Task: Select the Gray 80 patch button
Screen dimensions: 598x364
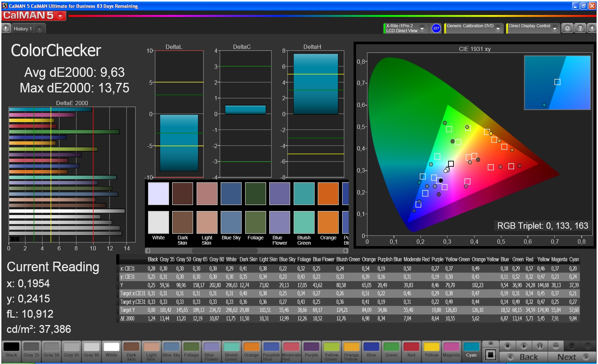Action: click(x=91, y=351)
